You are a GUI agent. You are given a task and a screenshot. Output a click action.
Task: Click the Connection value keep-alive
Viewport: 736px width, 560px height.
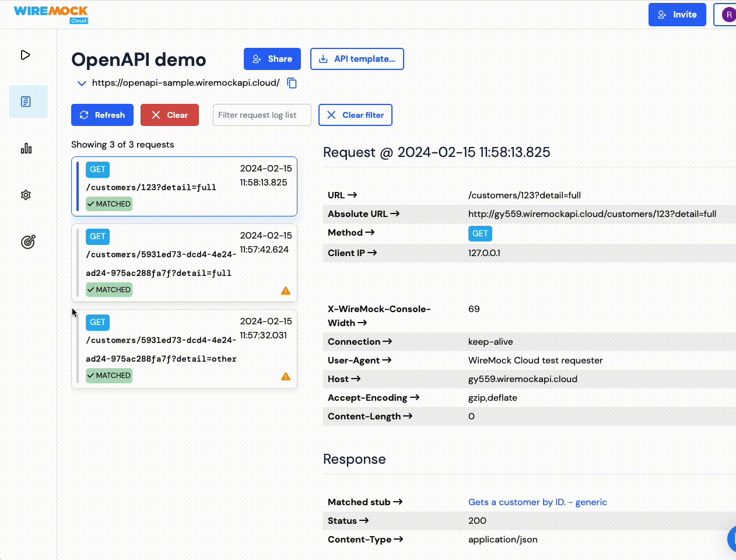pos(490,342)
